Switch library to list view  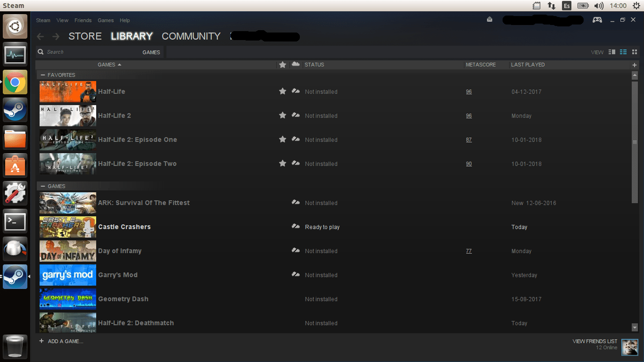(x=623, y=52)
